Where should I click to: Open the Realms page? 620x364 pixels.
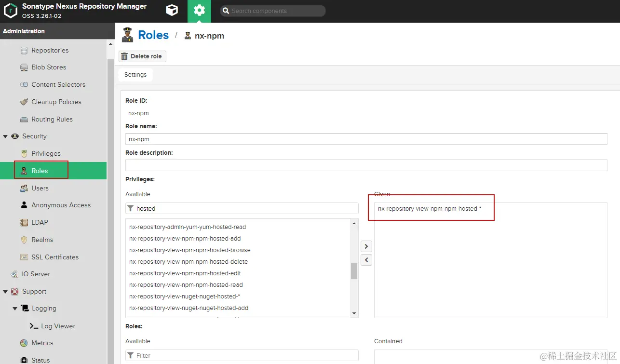click(x=42, y=240)
